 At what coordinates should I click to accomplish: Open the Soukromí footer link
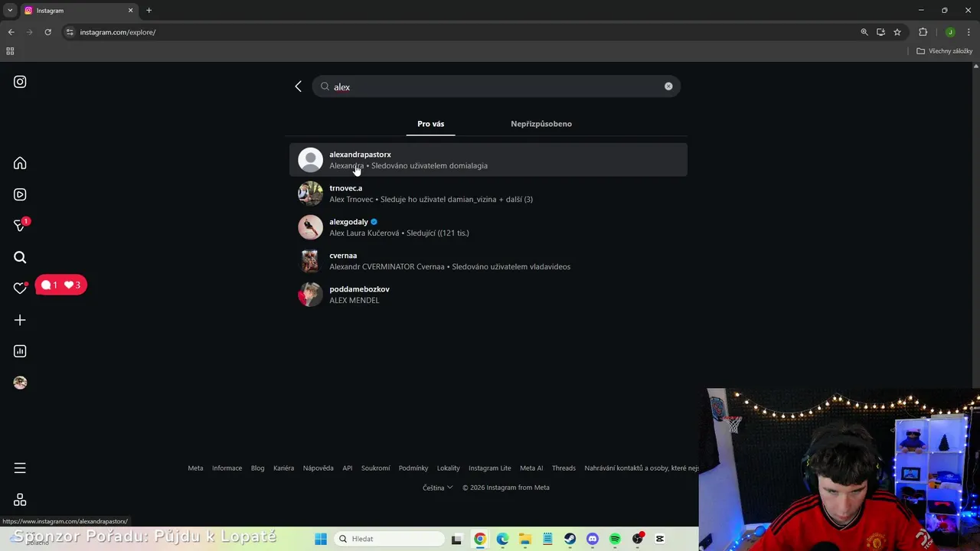(x=375, y=468)
